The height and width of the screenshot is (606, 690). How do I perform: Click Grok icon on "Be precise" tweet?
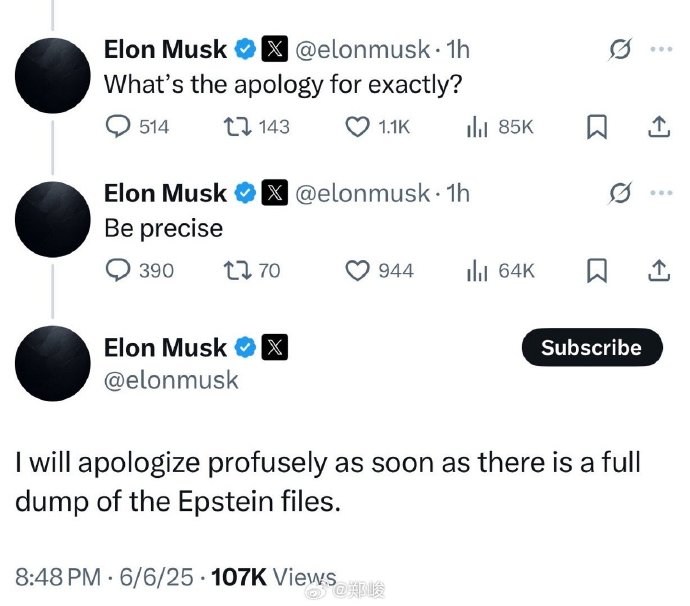[619, 193]
